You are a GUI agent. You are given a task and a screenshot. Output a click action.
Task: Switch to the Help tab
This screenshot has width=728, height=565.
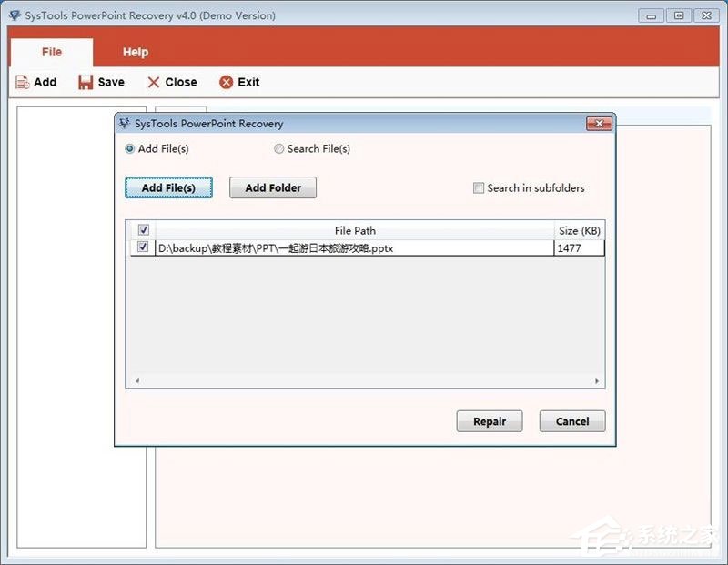click(136, 52)
